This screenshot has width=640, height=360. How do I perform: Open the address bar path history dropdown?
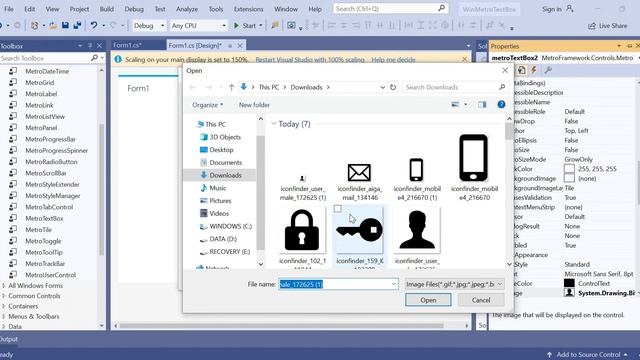click(382, 87)
